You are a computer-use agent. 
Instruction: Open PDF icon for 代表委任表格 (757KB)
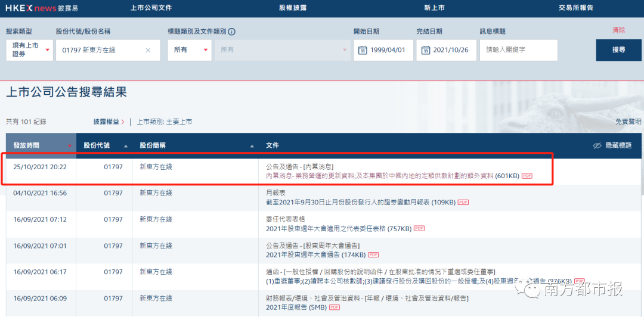click(x=419, y=228)
